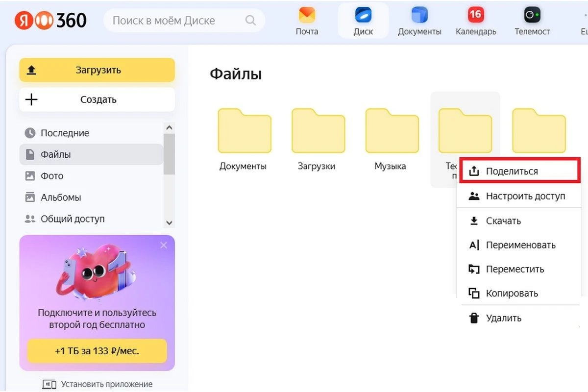
Task: Click the Файлы page heading
Action: coord(236,74)
